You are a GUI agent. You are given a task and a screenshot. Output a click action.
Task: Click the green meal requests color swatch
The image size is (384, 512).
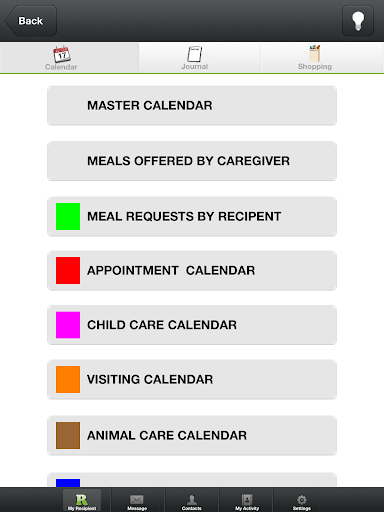click(x=68, y=216)
